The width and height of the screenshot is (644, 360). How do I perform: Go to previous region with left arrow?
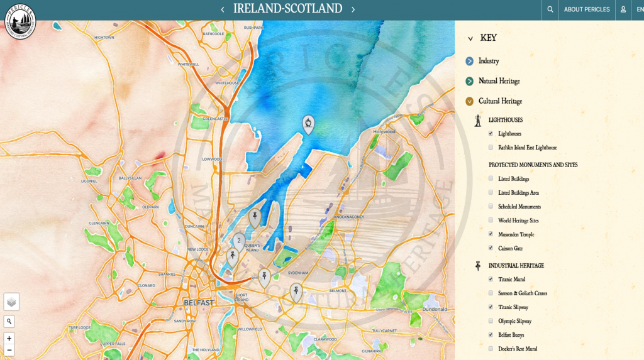[223, 9]
